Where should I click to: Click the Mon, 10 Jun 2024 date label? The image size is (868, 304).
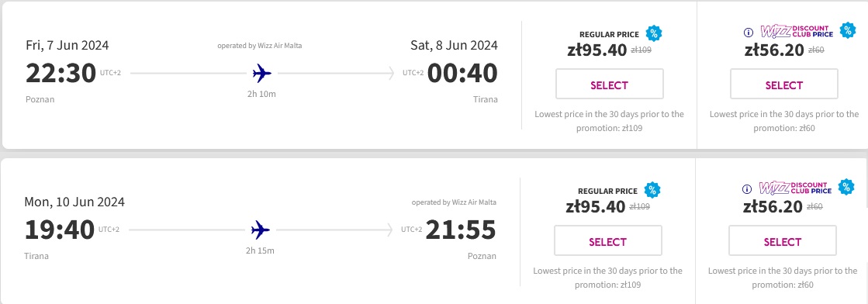tap(74, 202)
